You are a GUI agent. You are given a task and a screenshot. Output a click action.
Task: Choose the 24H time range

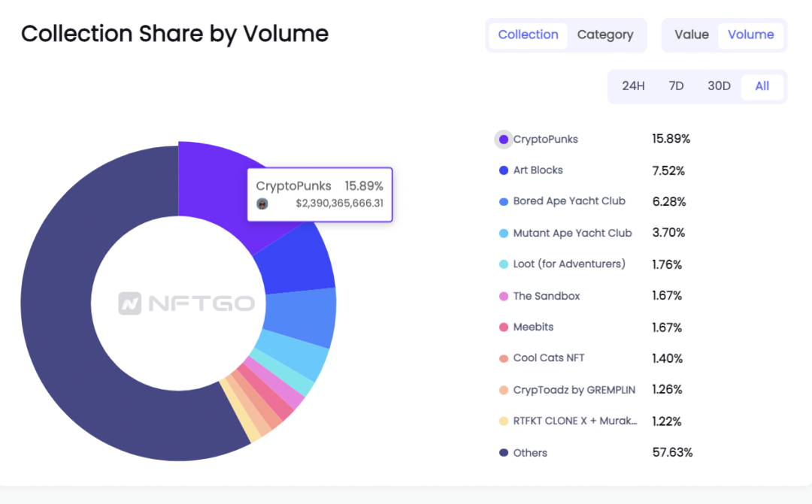point(633,86)
